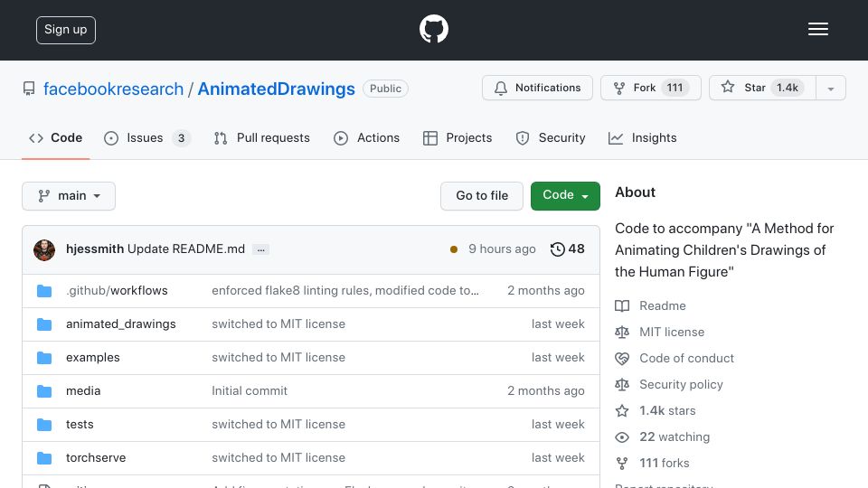The width and height of the screenshot is (868, 488).
Task: Open hjessmith author link
Action: tap(95, 249)
